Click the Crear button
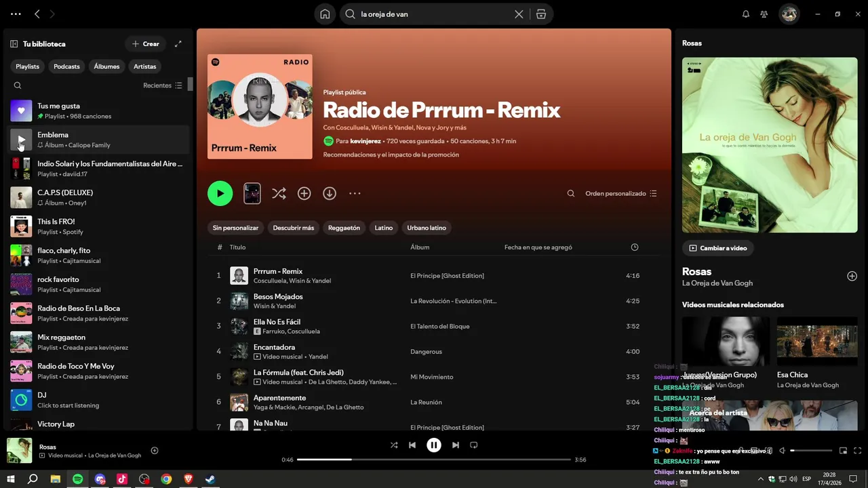868x488 pixels. [x=146, y=44]
